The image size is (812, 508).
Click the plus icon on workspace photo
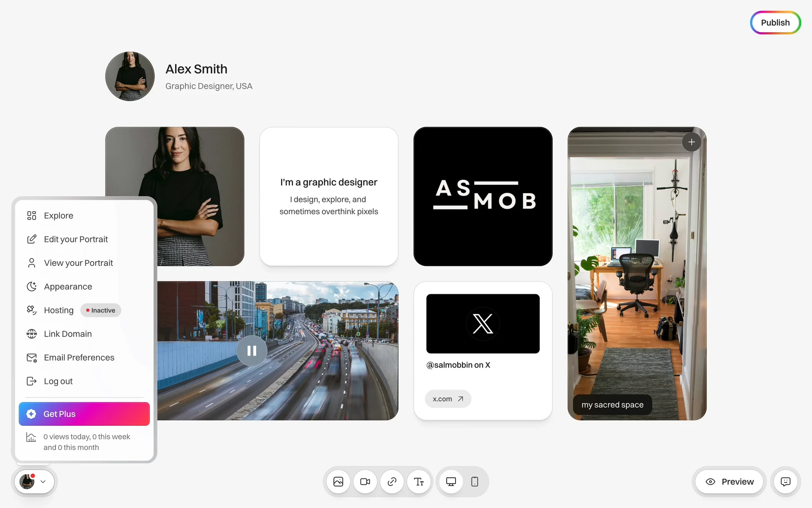pyautogui.click(x=691, y=142)
